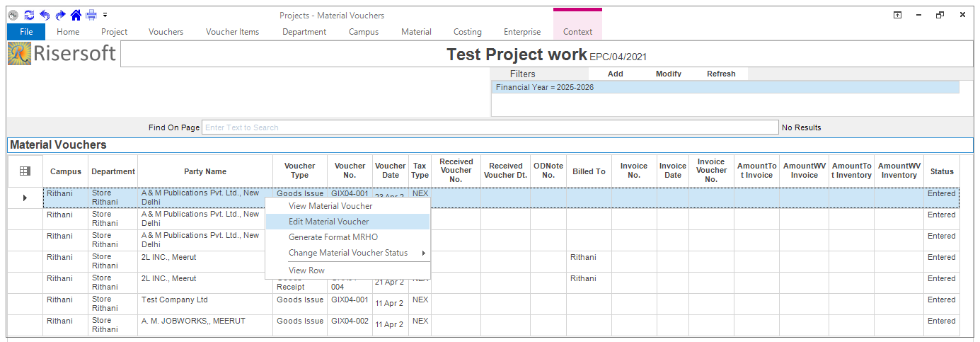Select Edit Material Voucher from context menu
The width and height of the screenshot is (980, 342).
[x=328, y=222]
